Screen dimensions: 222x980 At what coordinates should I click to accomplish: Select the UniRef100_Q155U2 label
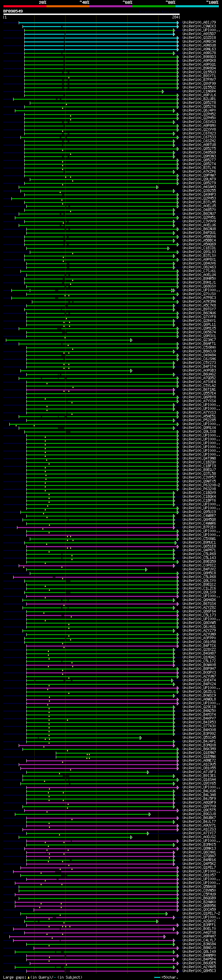199,88
